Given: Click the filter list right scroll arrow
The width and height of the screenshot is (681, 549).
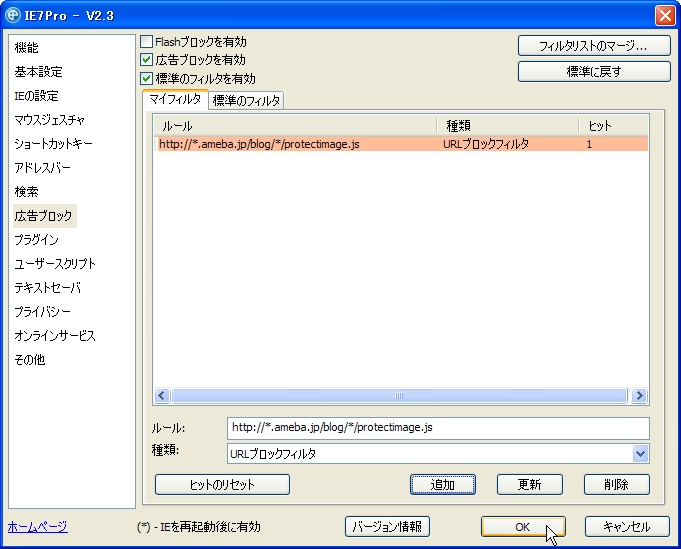Looking at the screenshot, I should (x=639, y=396).
